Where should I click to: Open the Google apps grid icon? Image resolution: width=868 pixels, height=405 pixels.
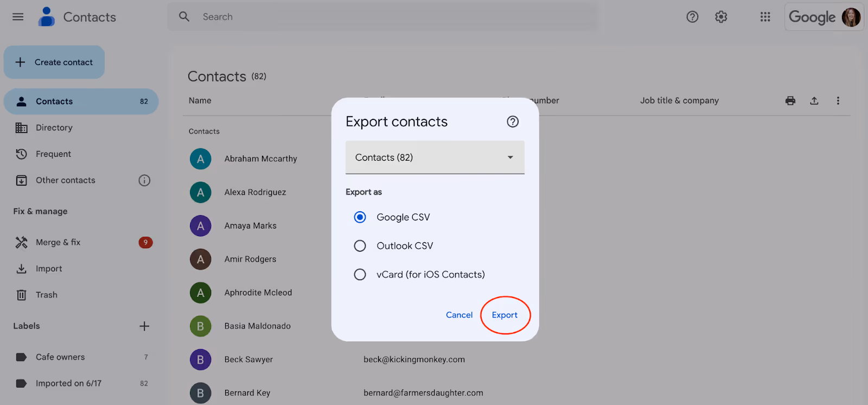[765, 17]
